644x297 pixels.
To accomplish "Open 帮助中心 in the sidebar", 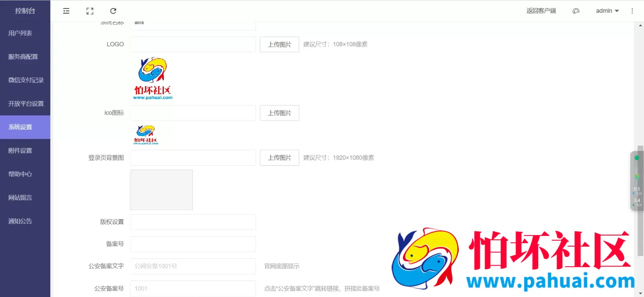I will coord(25,174).
